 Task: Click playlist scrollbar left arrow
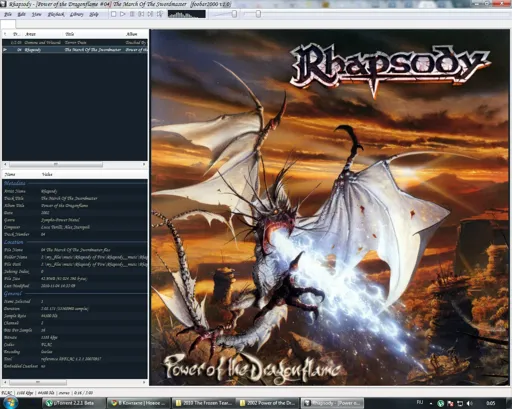5,164
